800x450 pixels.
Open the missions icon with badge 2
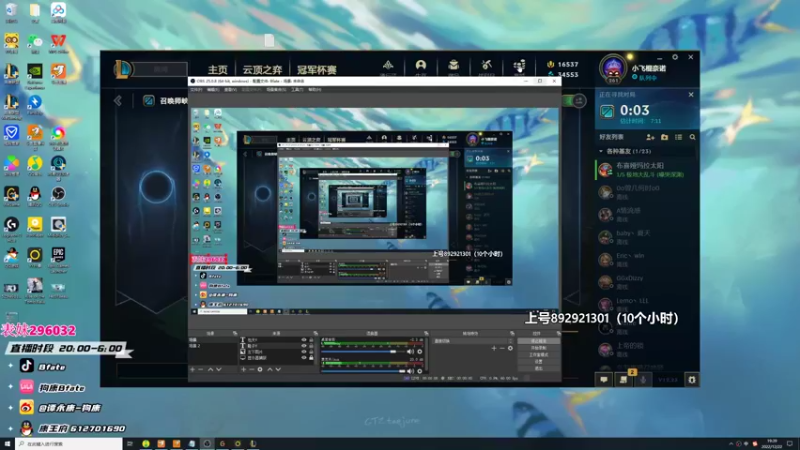click(x=623, y=379)
